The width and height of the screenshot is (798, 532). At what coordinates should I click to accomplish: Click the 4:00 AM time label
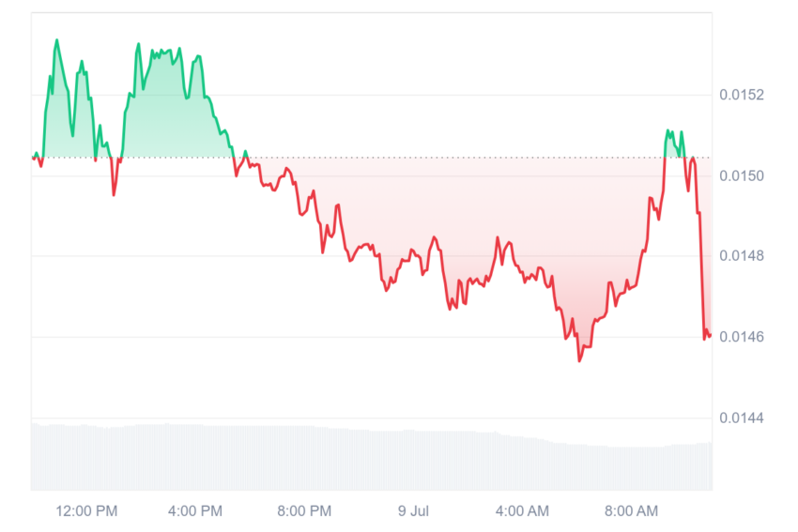(522, 511)
